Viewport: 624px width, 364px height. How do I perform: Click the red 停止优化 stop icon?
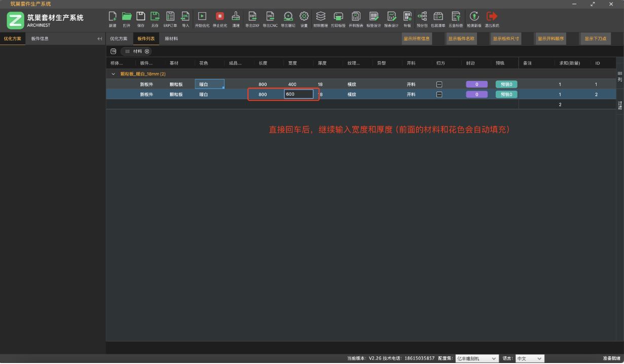click(x=219, y=17)
